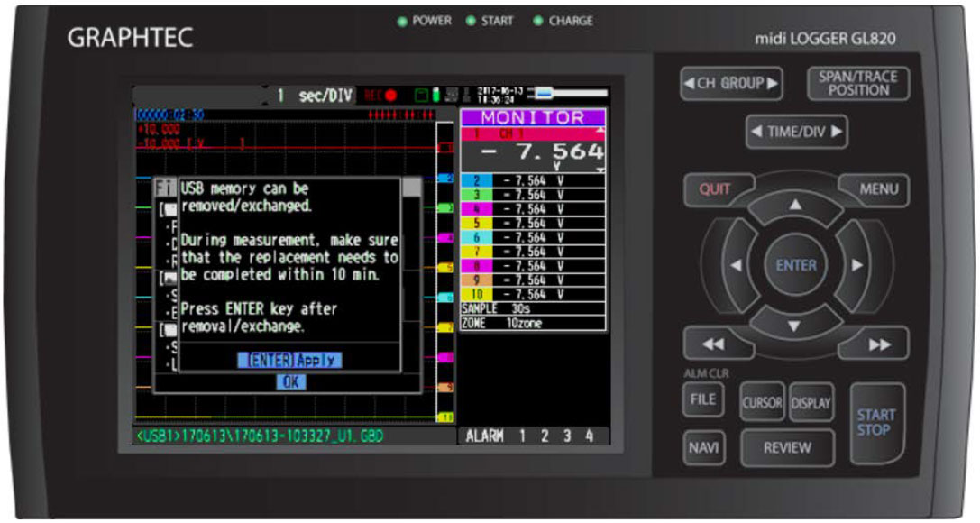Image resolution: width=980 pixels, height=523 pixels.
Task: Click the +10.000 upper scale value
Action: tap(159, 129)
